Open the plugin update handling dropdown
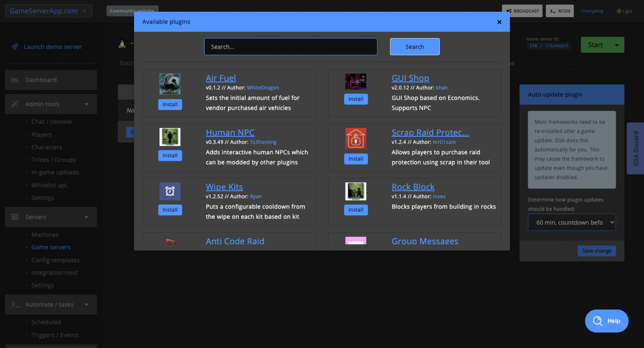Screen dimensions: 644x348 click(x=571, y=222)
